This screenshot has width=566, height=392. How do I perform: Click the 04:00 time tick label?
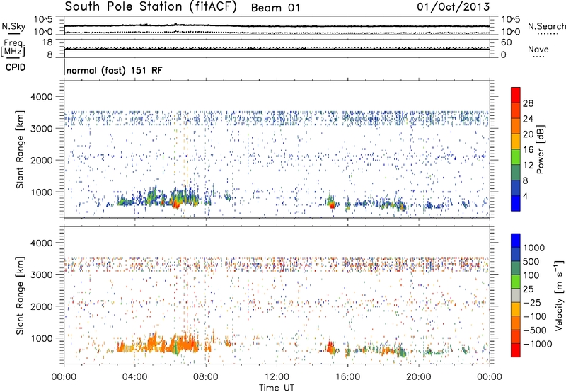[134, 377]
